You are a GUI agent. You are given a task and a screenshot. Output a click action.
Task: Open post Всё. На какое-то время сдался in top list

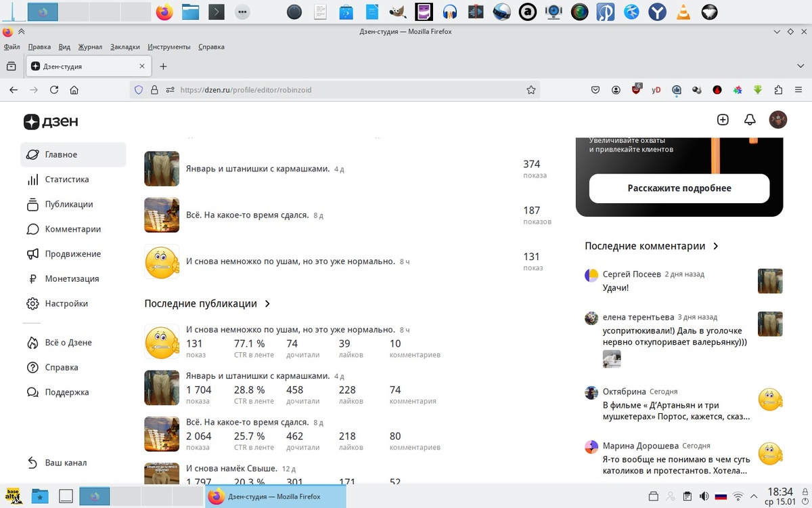tap(247, 215)
